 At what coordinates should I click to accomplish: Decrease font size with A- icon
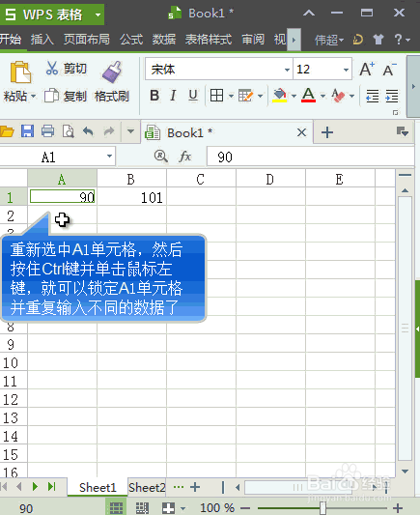click(390, 70)
